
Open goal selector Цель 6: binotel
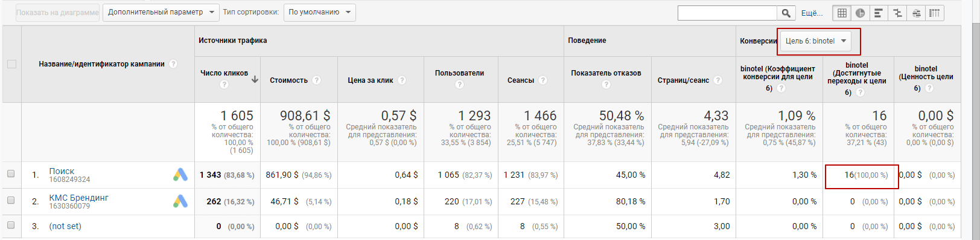[x=815, y=41]
